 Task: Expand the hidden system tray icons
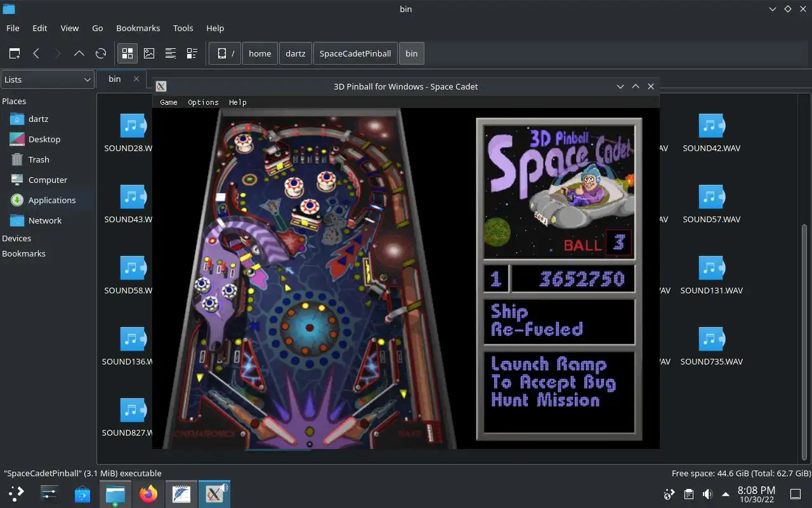pos(726,494)
